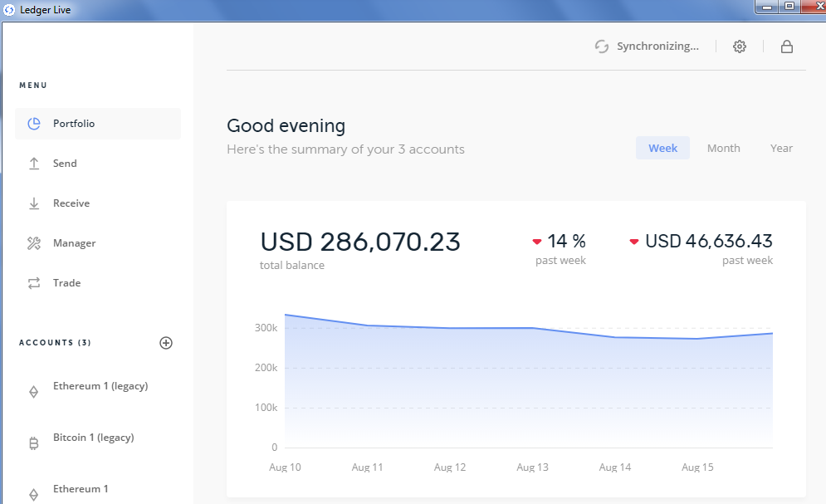This screenshot has width=826, height=504.
Task: Click the Manager tools icon
Action: (x=34, y=243)
